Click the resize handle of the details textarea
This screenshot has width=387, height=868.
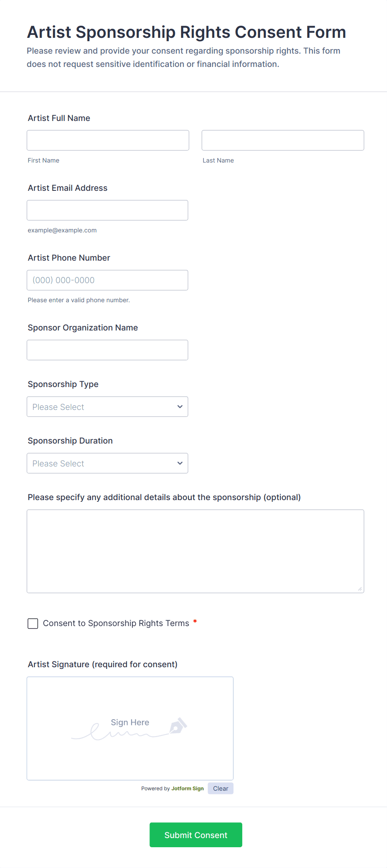tap(360, 588)
